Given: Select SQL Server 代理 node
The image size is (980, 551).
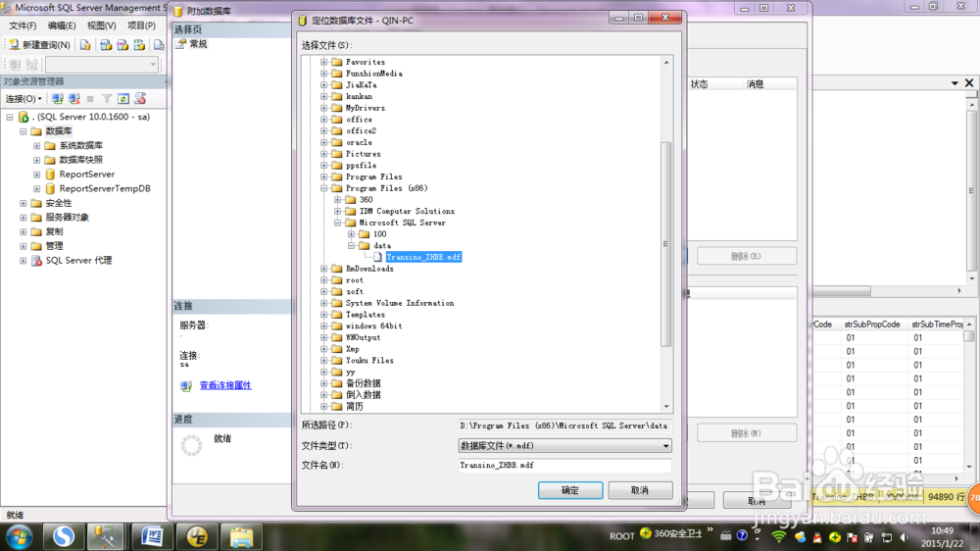Looking at the screenshot, I should tap(78, 261).
